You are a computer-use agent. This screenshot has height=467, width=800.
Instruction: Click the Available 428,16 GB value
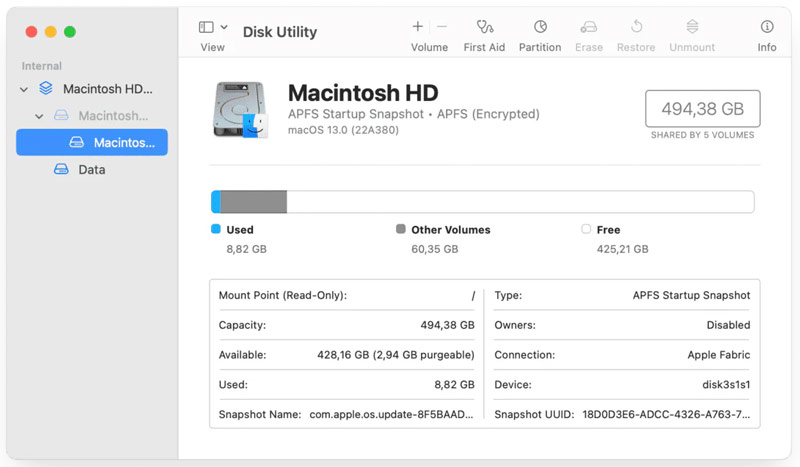coord(396,355)
